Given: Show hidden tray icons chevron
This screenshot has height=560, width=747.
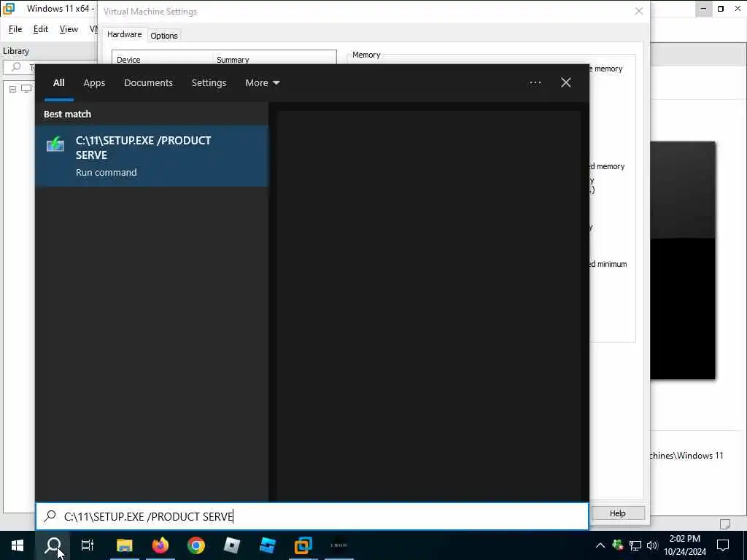Looking at the screenshot, I should (600, 545).
